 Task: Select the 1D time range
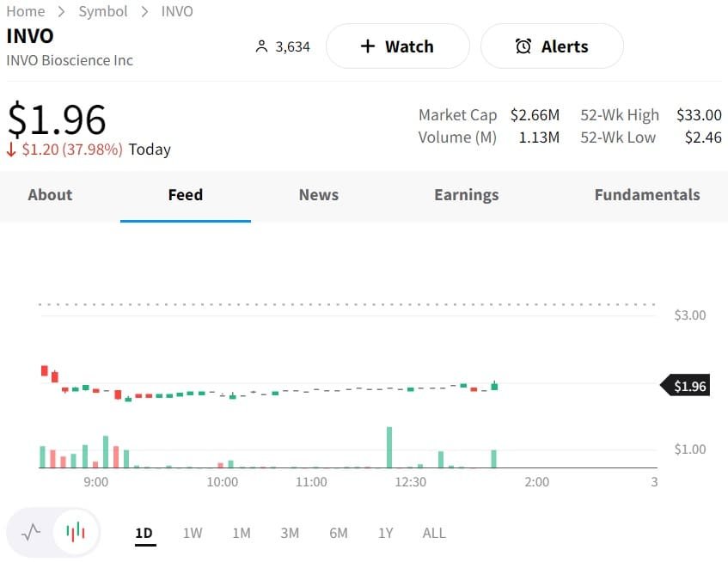(144, 533)
